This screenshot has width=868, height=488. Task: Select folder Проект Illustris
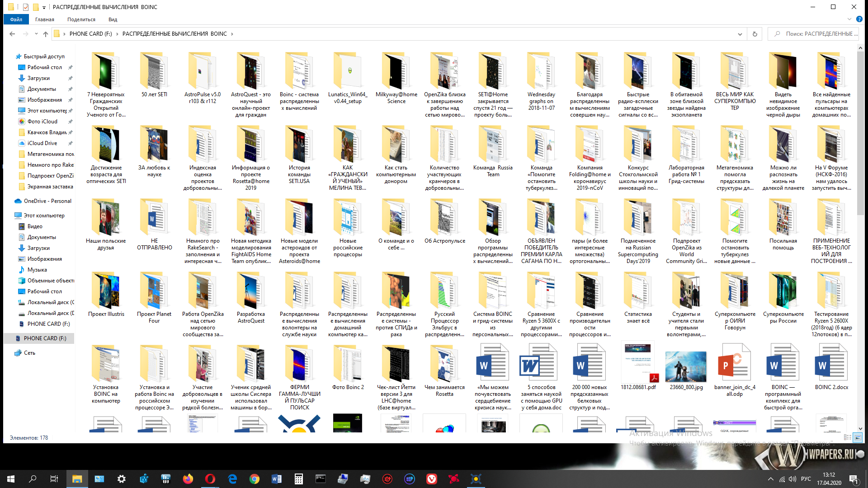106,294
